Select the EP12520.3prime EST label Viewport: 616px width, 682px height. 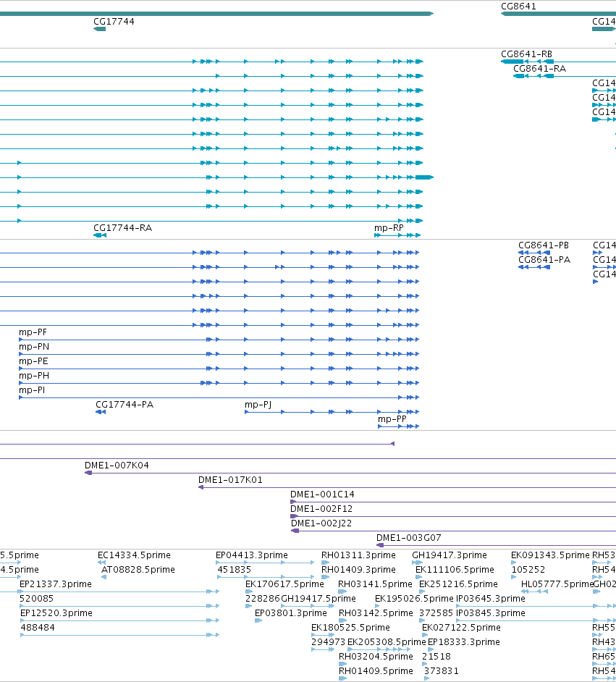click(56, 613)
